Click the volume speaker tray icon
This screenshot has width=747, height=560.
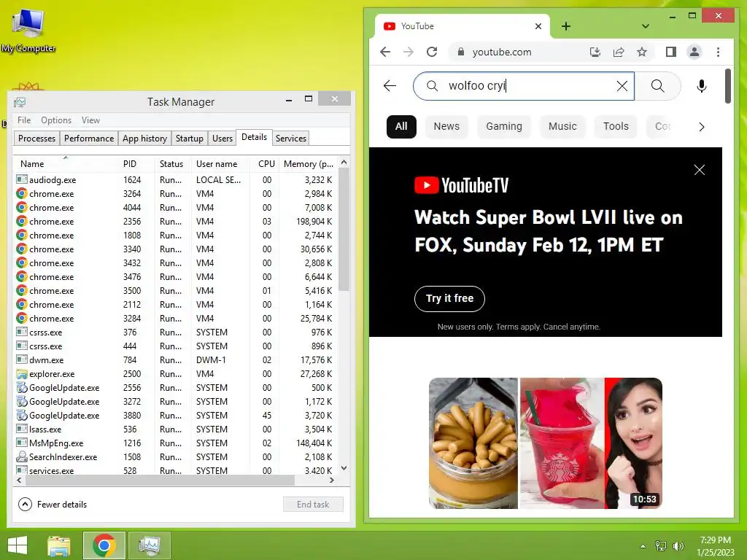pos(678,546)
